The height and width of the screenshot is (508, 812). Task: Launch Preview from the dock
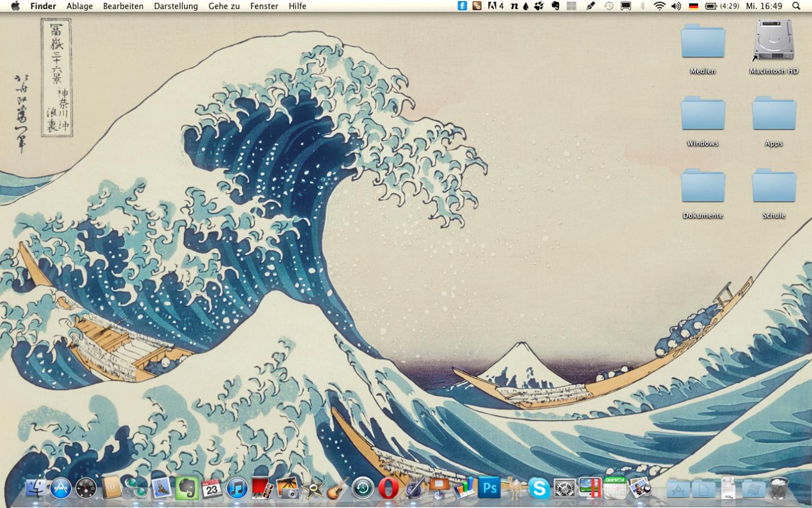tap(640, 488)
